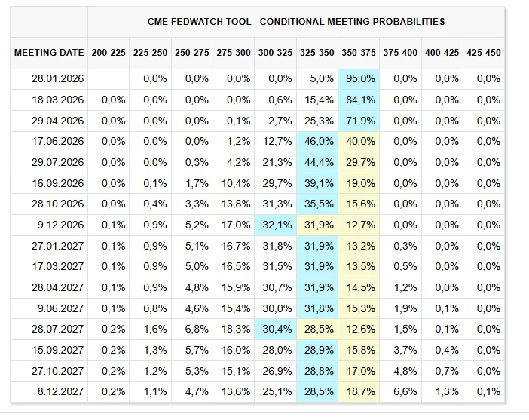The image size is (529, 420).
Task: Select the yellow 40,0% cell
Action: [x=360, y=142]
